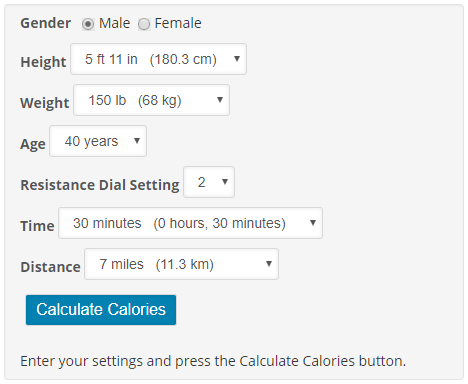Click the Female label text

178,23
